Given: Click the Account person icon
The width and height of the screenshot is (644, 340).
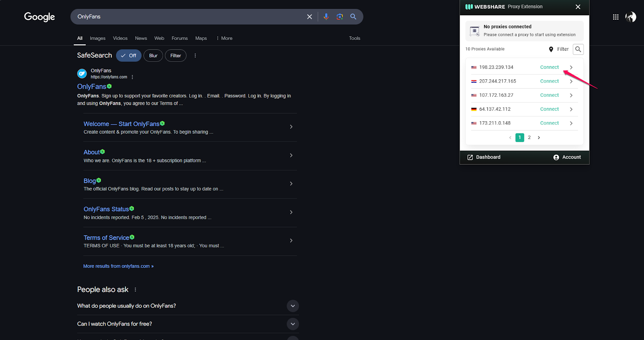Looking at the screenshot, I should pyautogui.click(x=556, y=157).
